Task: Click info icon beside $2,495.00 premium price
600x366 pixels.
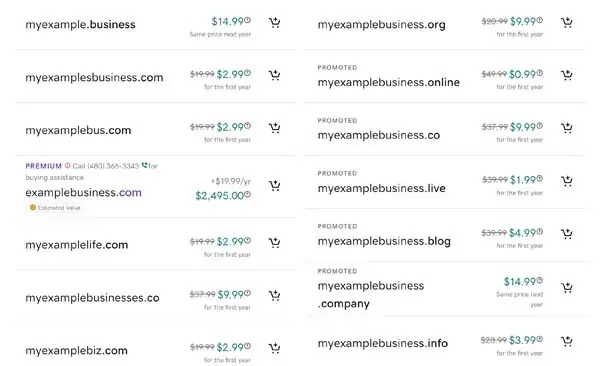Action: (x=248, y=194)
